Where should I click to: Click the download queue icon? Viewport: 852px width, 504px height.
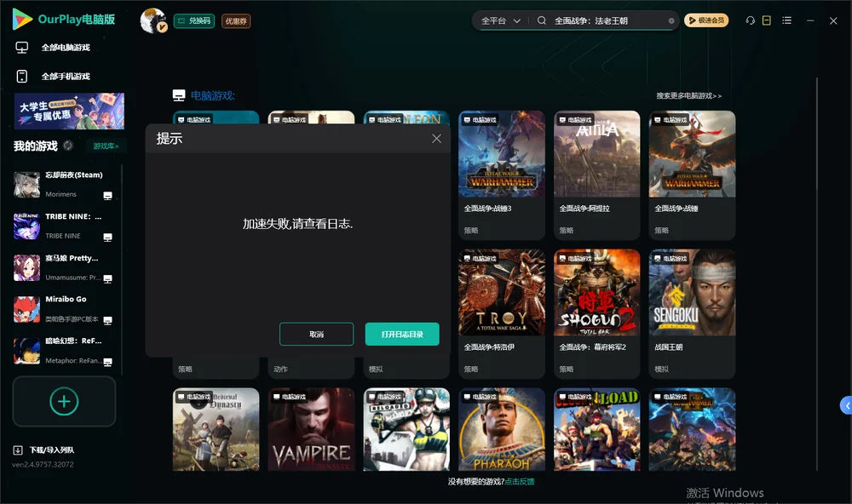(x=18, y=450)
